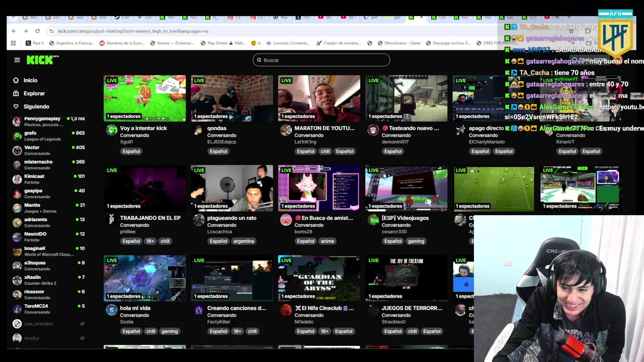Open the 'Argentina vs Francia' bookmark
Image resolution: width=644 pixels, height=362 pixels.
(71, 43)
